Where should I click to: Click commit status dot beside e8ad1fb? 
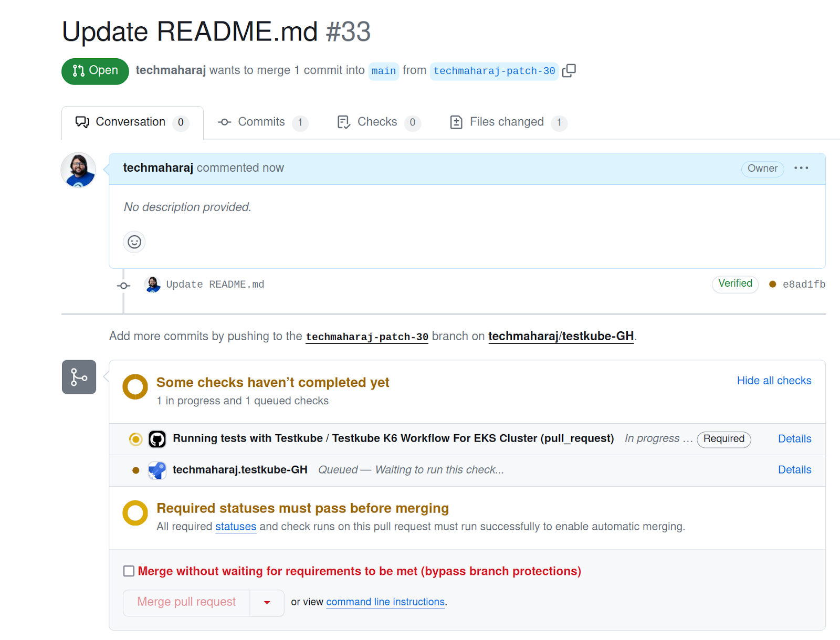point(773,284)
